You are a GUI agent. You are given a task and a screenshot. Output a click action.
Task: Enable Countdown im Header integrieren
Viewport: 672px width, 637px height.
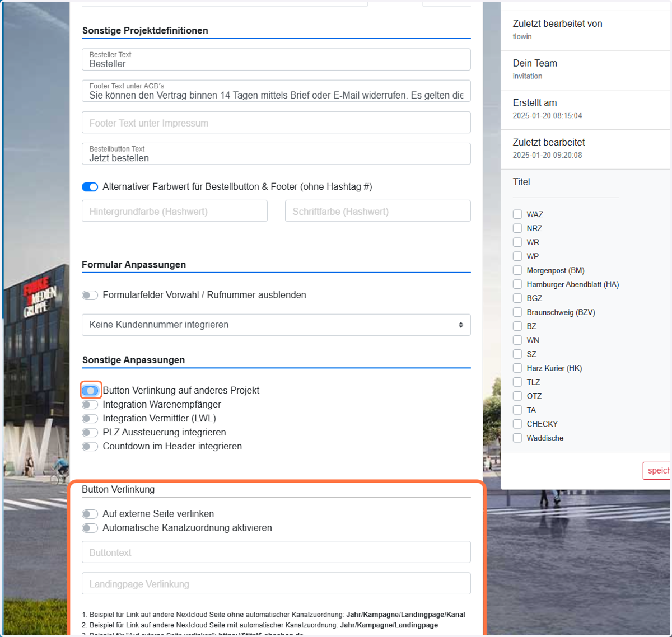(x=90, y=446)
